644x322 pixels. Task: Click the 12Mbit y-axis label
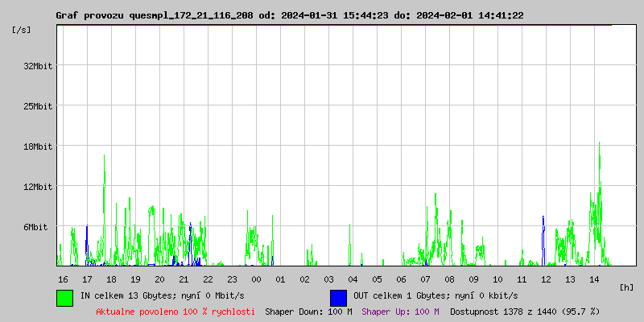(x=38, y=187)
